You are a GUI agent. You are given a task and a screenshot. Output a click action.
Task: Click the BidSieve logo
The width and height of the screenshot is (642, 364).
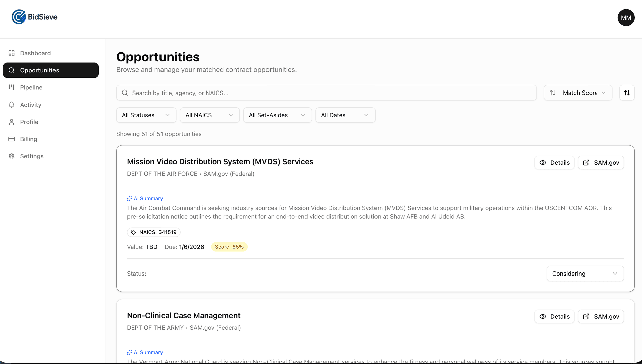(x=34, y=17)
